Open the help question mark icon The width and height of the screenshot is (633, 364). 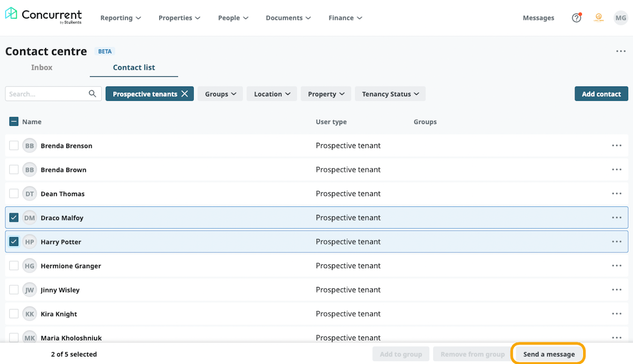576,18
